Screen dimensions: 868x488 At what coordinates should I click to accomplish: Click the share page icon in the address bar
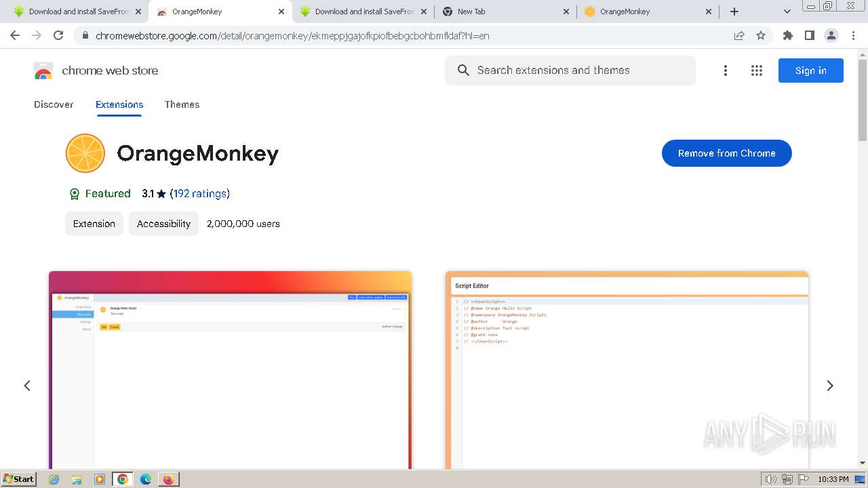(x=739, y=35)
